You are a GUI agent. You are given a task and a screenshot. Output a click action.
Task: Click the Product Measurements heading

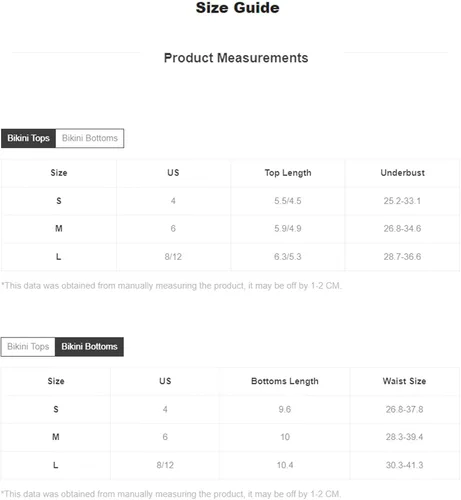[x=236, y=58]
